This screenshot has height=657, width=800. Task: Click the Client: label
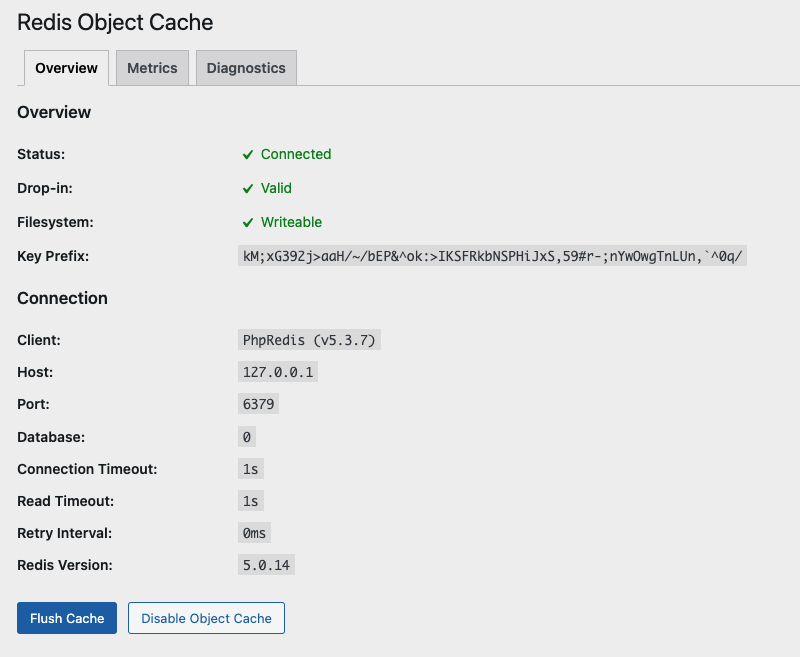point(39,340)
